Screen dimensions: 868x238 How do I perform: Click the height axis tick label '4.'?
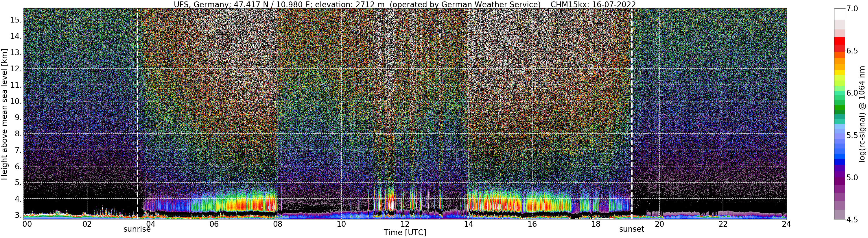[x=18, y=199]
